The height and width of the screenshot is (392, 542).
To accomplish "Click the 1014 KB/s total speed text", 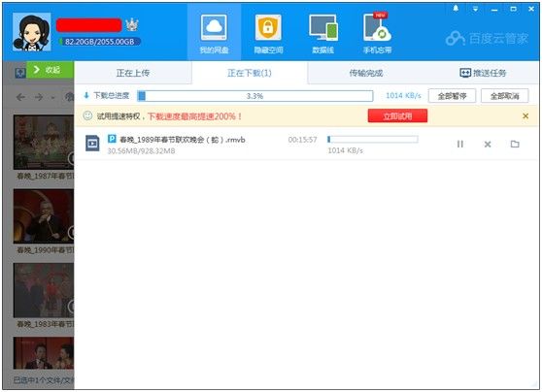I will point(403,96).
